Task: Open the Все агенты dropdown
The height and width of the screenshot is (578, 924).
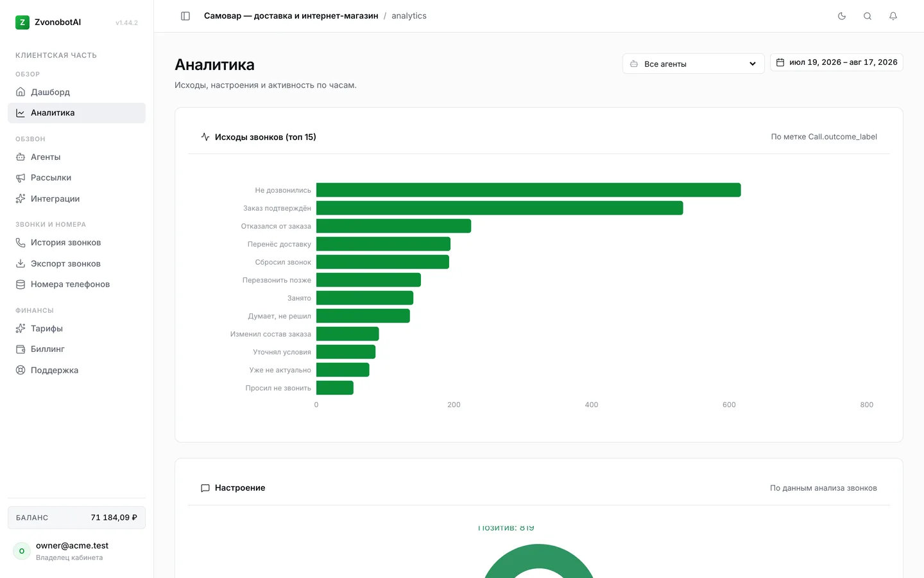Action: [693, 64]
